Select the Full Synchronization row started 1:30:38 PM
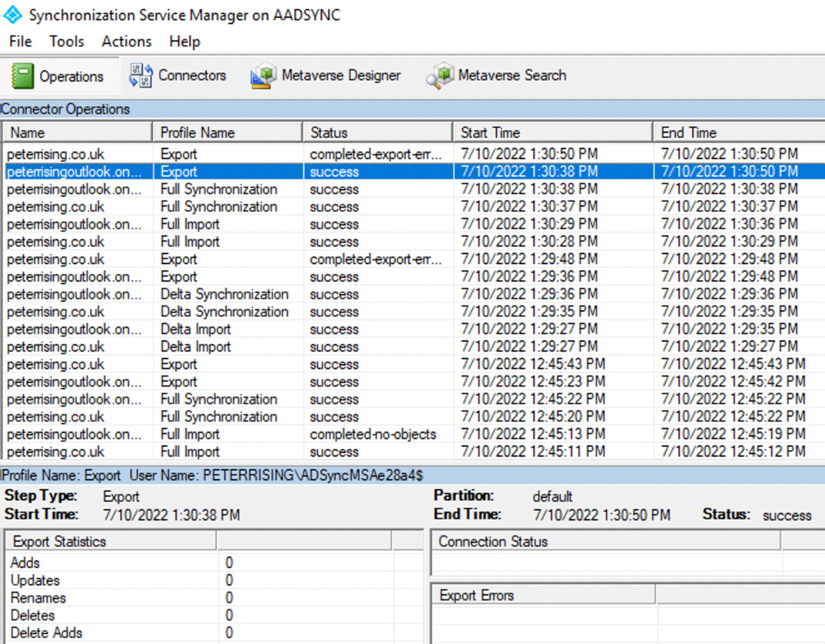The image size is (825, 644). (x=414, y=190)
